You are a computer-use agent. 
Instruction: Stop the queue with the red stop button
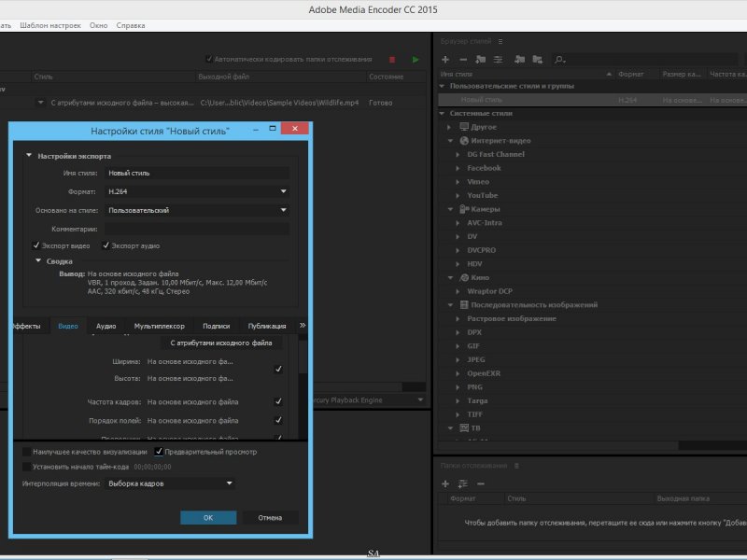392,60
